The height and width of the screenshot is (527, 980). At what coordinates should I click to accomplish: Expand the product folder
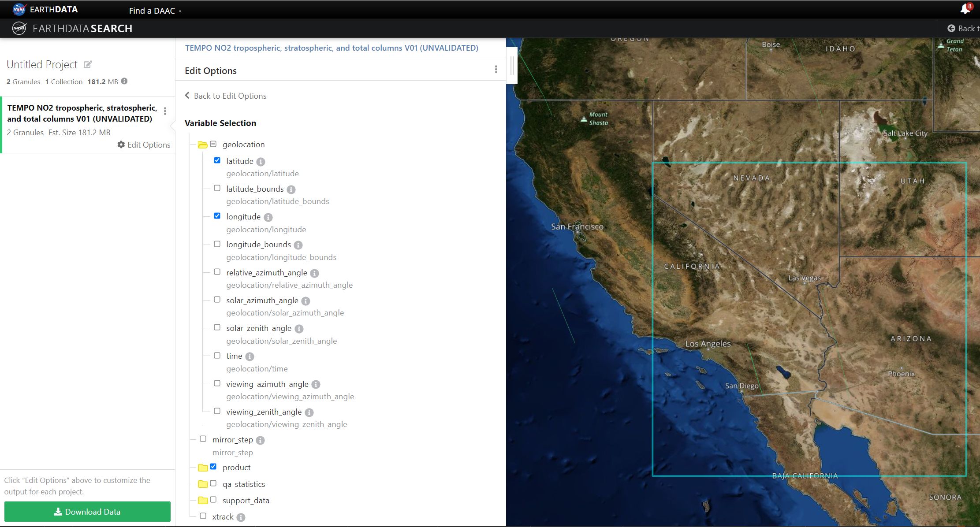coord(203,468)
